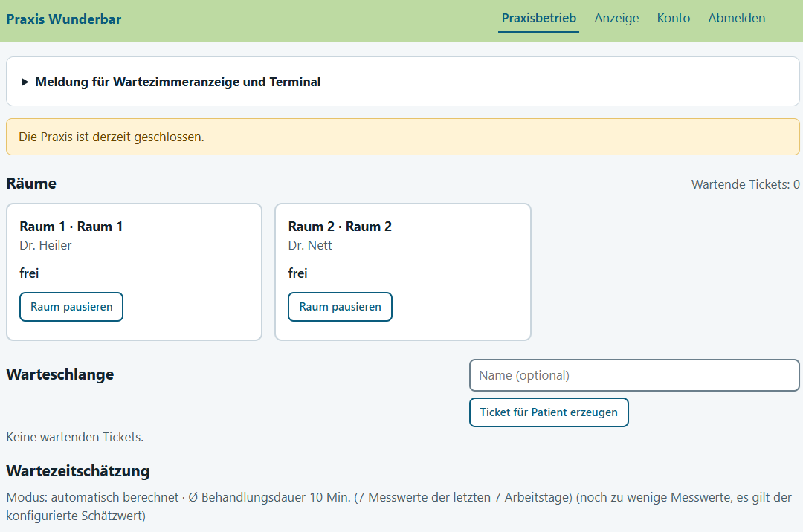Click the Räume heading
This screenshot has width=803, height=532.
click(31, 184)
